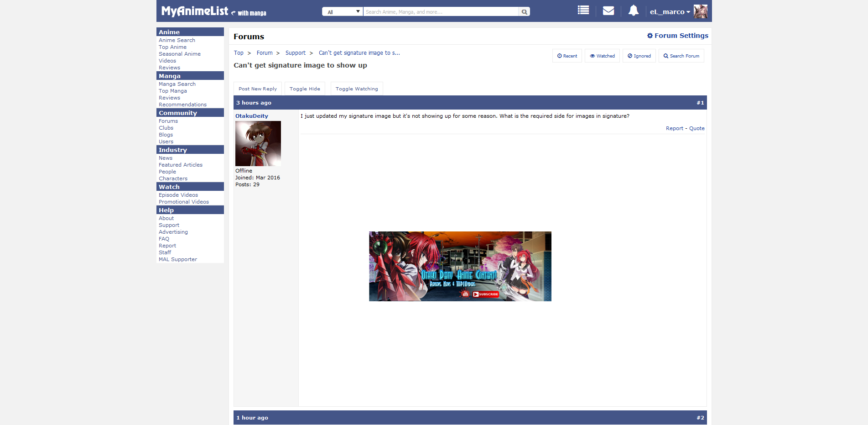Click the magnifier search button

click(x=525, y=12)
